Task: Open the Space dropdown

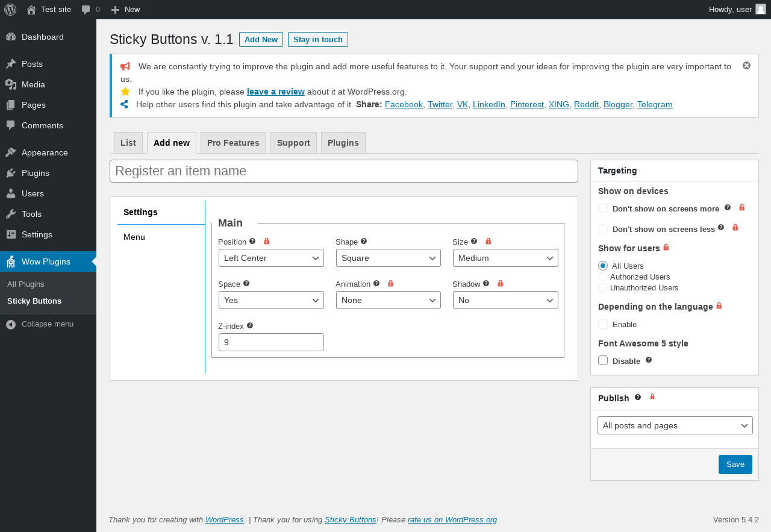Action: (271, 300)
